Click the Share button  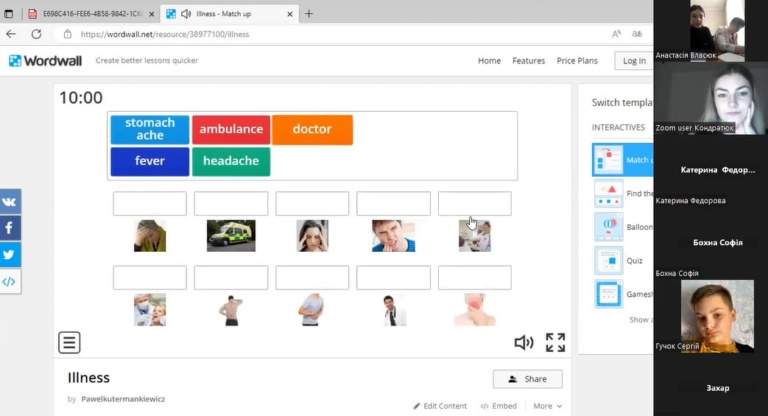click(x=527, y=379)
